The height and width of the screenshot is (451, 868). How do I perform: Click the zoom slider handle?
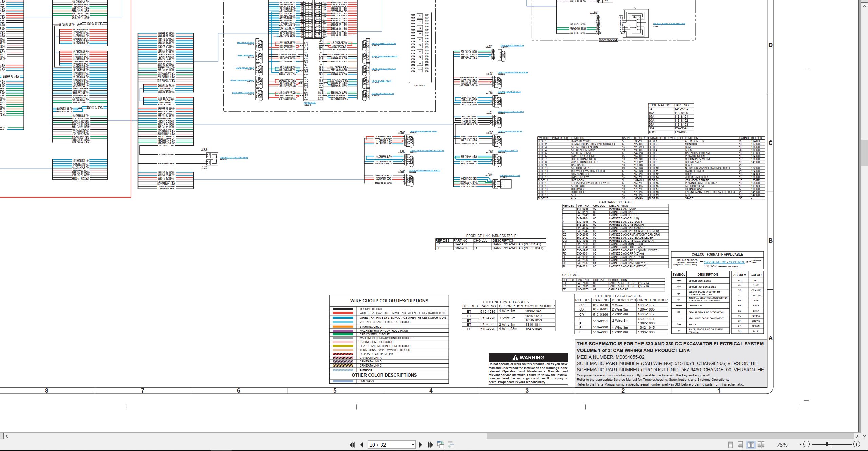[x=827, y=444]
